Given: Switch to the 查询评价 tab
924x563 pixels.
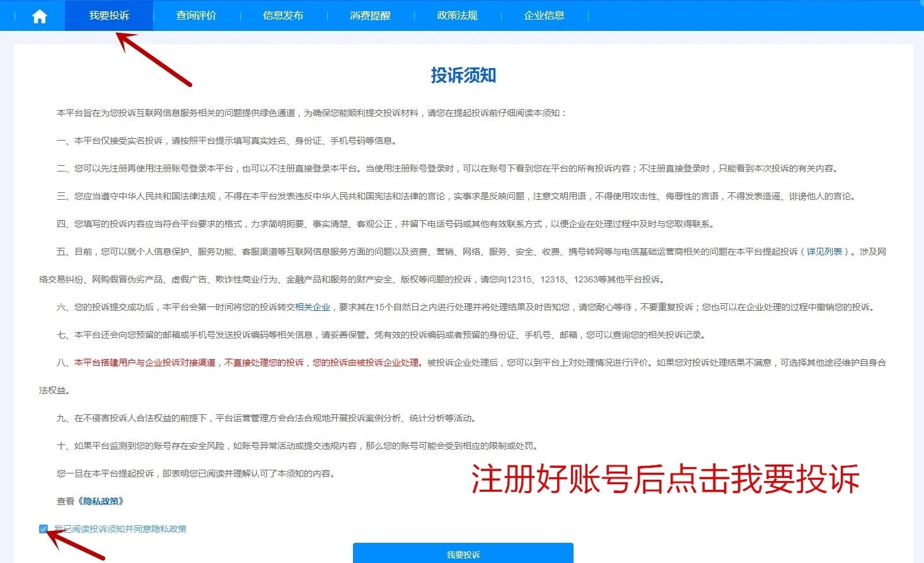Looking at the screenshot, I should (197, 15).
